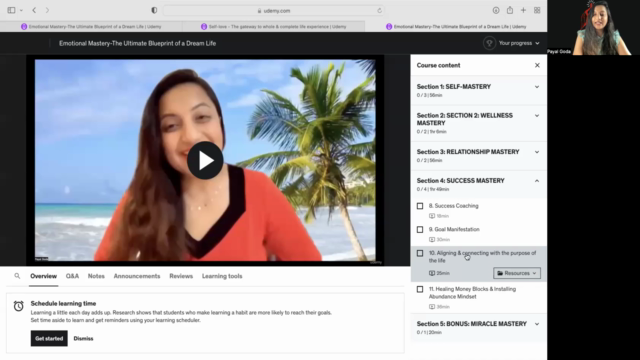This screenshot has height=360, width=640.
Task: Switch to the Overview tab
Action: pos(43,276)
